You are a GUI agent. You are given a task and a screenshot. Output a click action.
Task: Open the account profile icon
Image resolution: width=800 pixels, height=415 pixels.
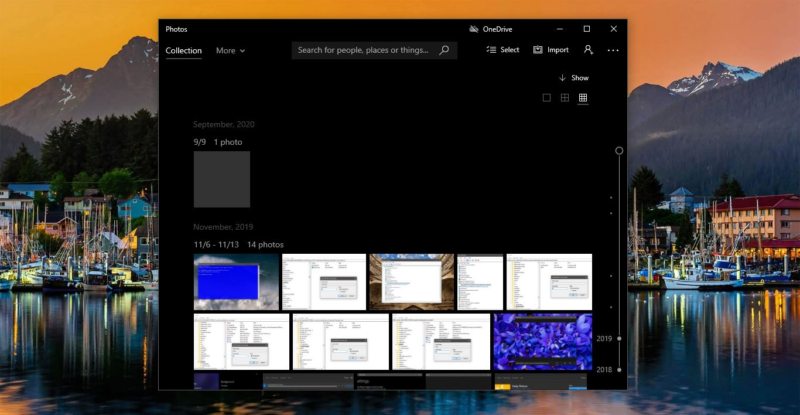pos(588,50)
